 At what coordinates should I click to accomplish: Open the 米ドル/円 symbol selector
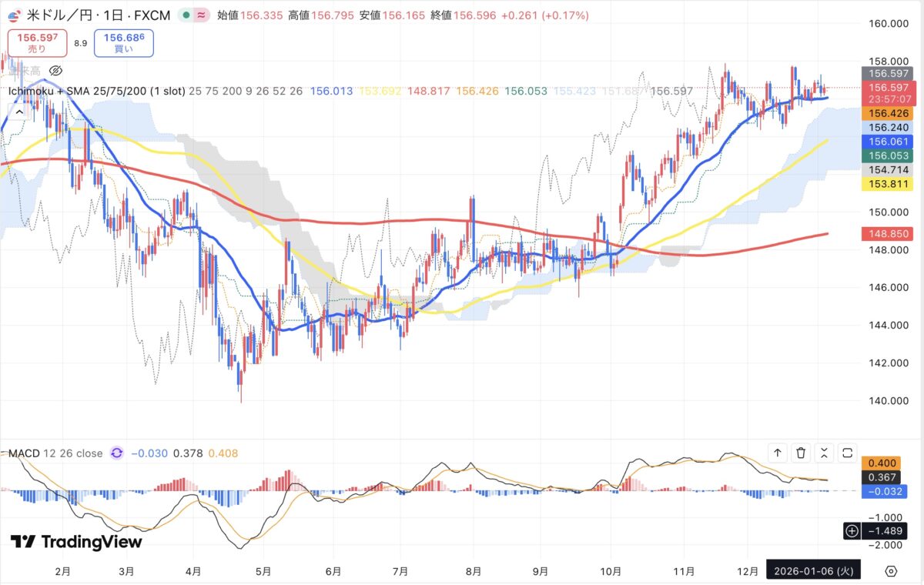70,15
